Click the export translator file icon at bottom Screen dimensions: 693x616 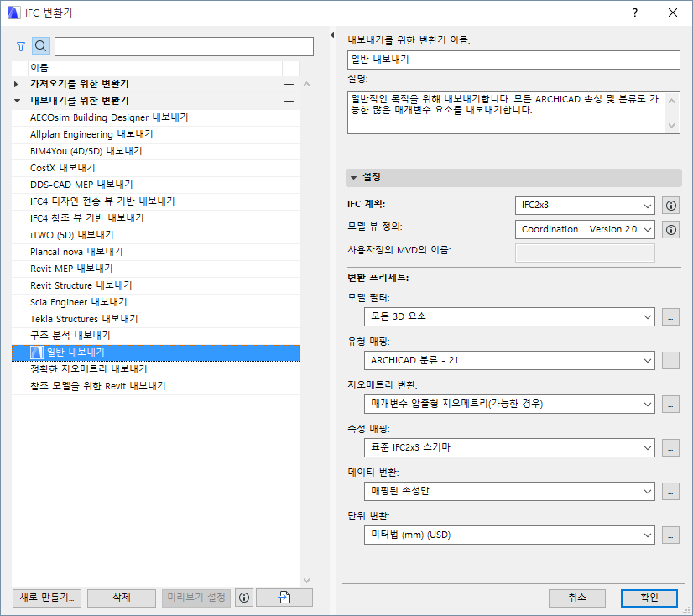coord(285,598)
